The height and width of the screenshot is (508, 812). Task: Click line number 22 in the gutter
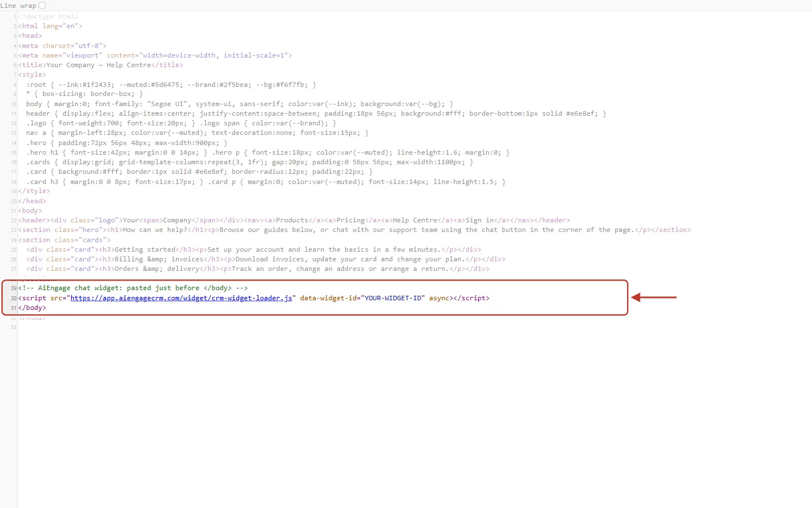14,220
